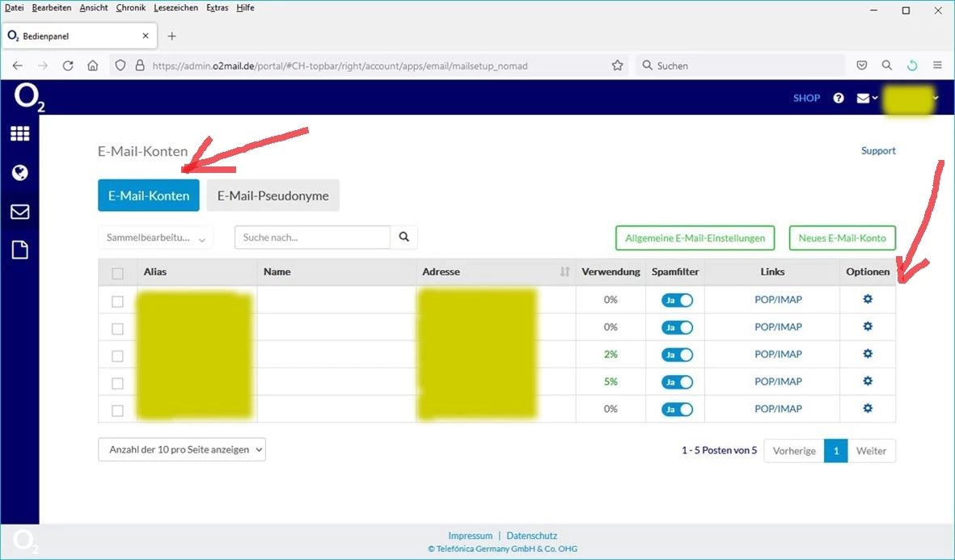The width and height of the screenshot is (955, 560).
Task: Reload the page in the browser toolbar
Action: point(68,65)
